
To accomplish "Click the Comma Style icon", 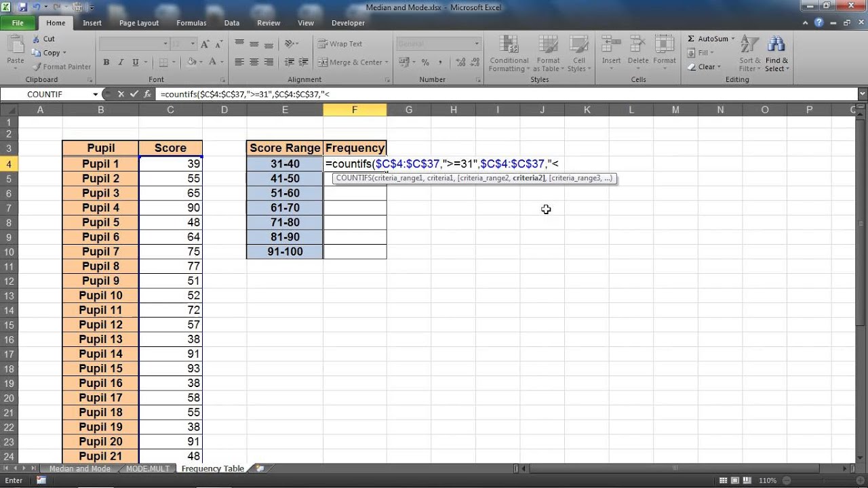I will (439, 62).
